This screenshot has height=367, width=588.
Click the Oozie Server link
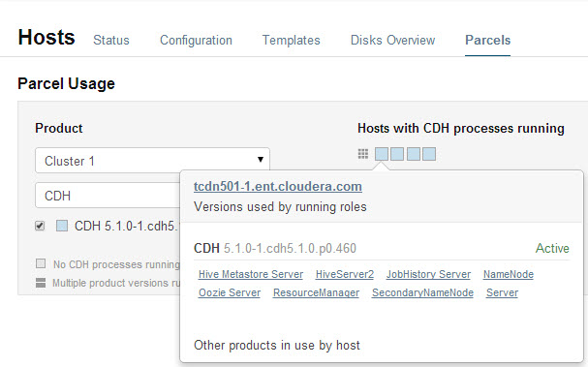pos(230,292)
